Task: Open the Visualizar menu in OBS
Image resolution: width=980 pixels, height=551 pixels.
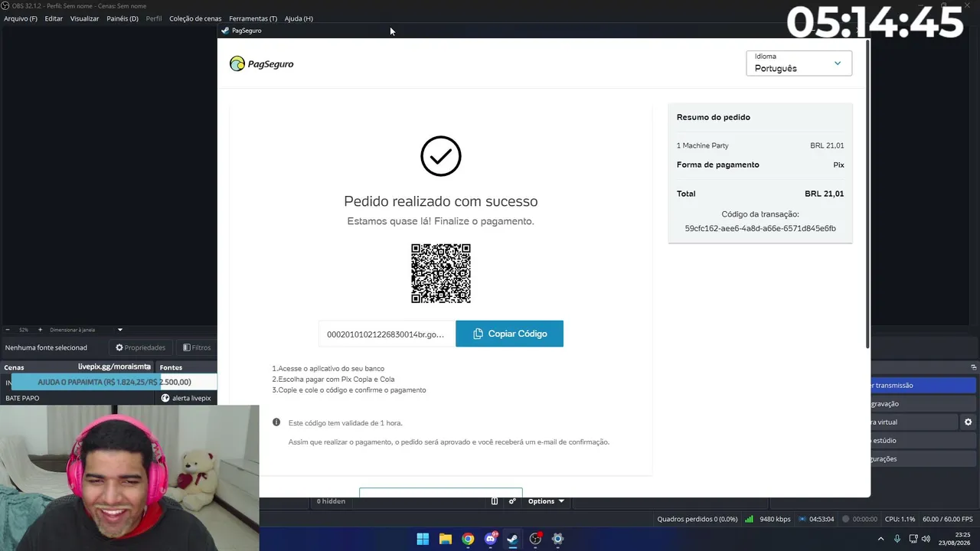Action: pyautogui.click(x=84, y=18)
